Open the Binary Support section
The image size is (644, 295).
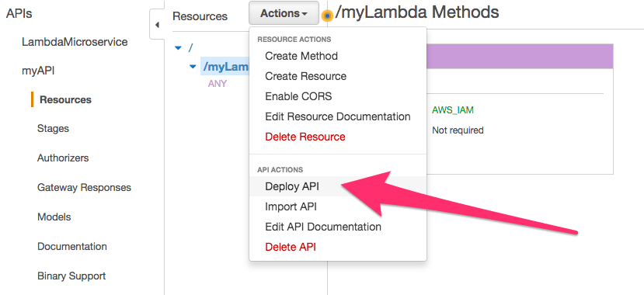(x=71, y=276)
